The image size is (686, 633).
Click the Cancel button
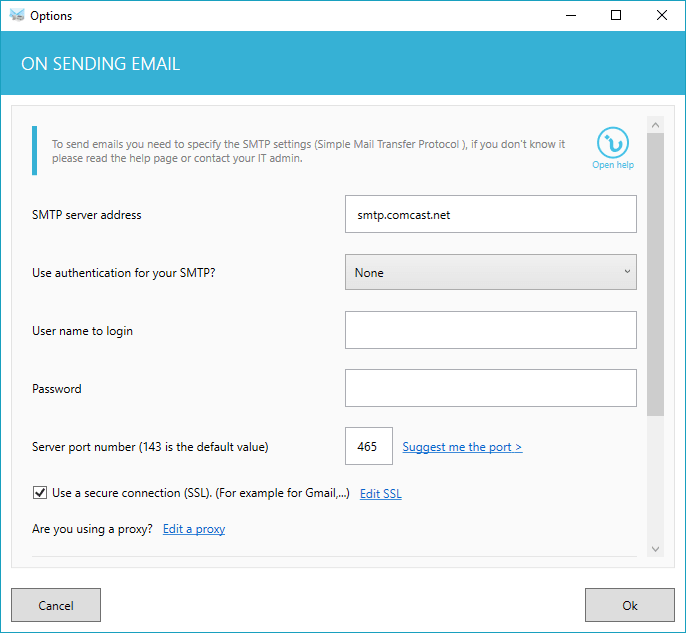coord(56,605)
